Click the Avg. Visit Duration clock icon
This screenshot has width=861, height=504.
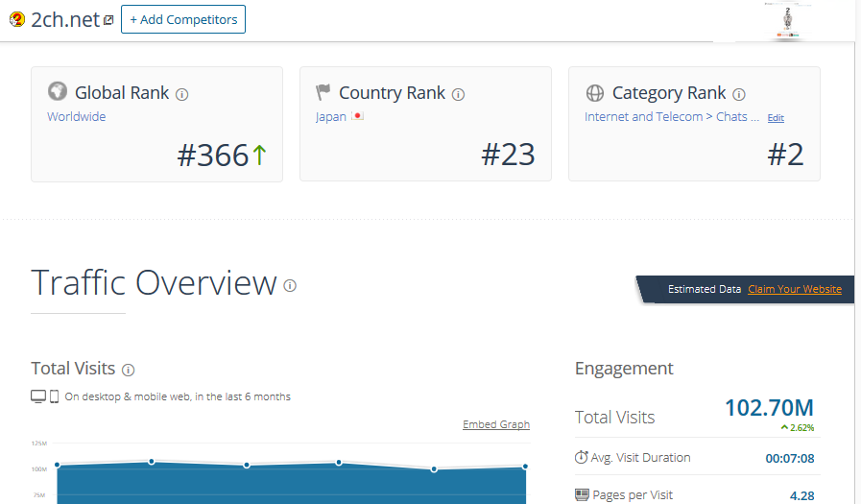pos(581,458)
